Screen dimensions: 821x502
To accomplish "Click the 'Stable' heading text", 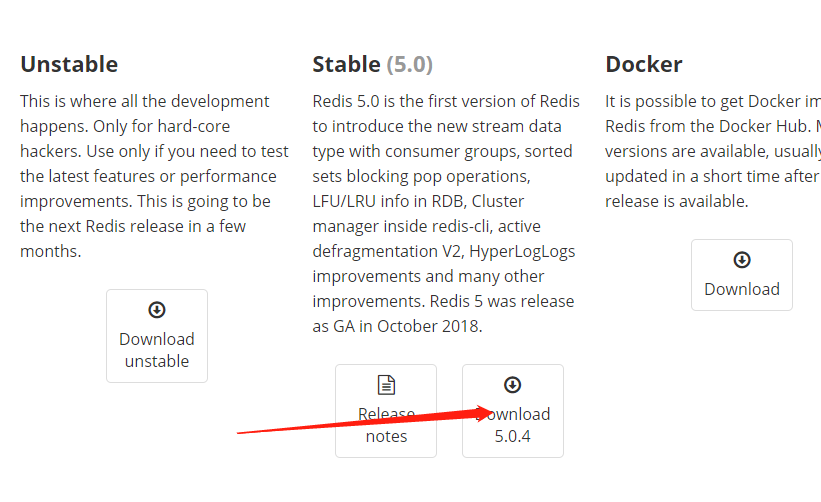I will pos(346,64).
